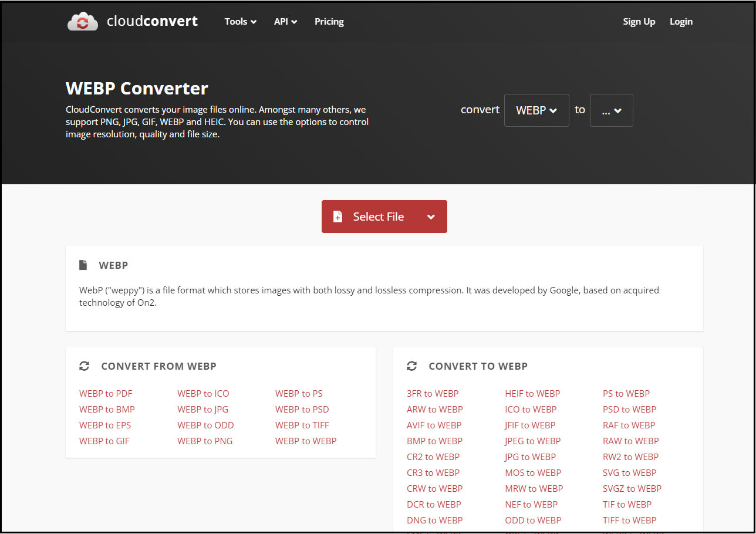
Task: Open the Tools dropdown menu
Action: (x=241, y=22)
